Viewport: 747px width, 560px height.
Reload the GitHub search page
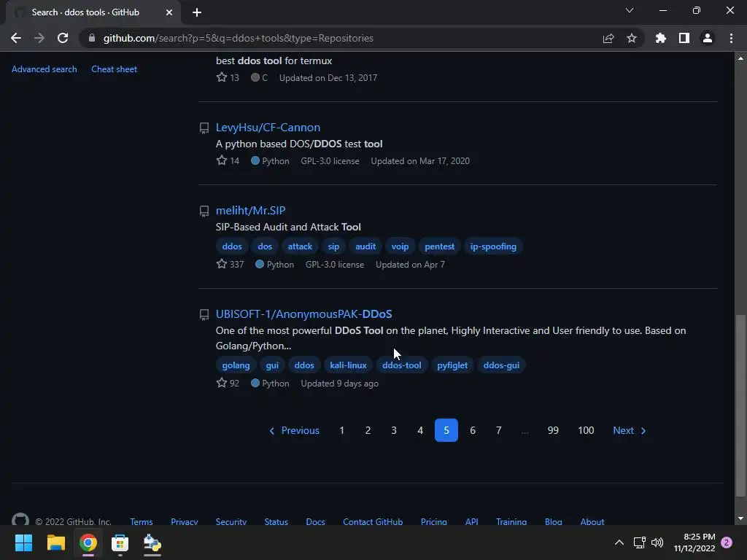(63, 38)
